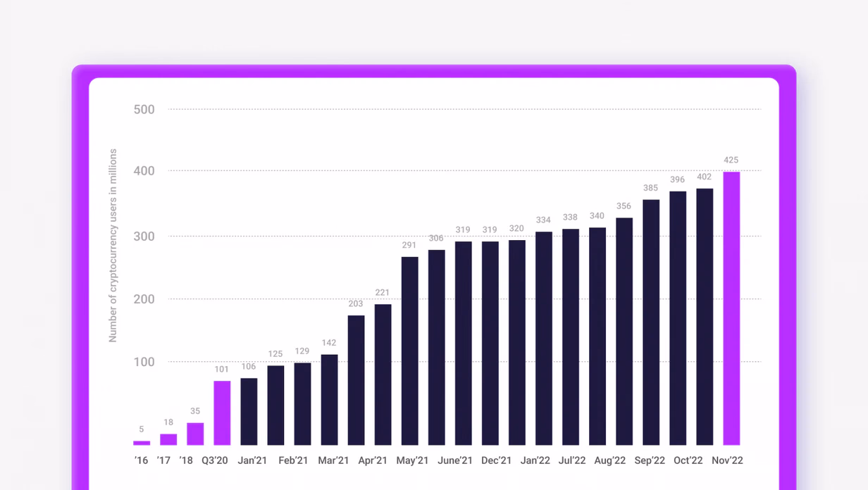
Task: Click the Jul'22 x-axis label
Action: (x=571, y=460)
